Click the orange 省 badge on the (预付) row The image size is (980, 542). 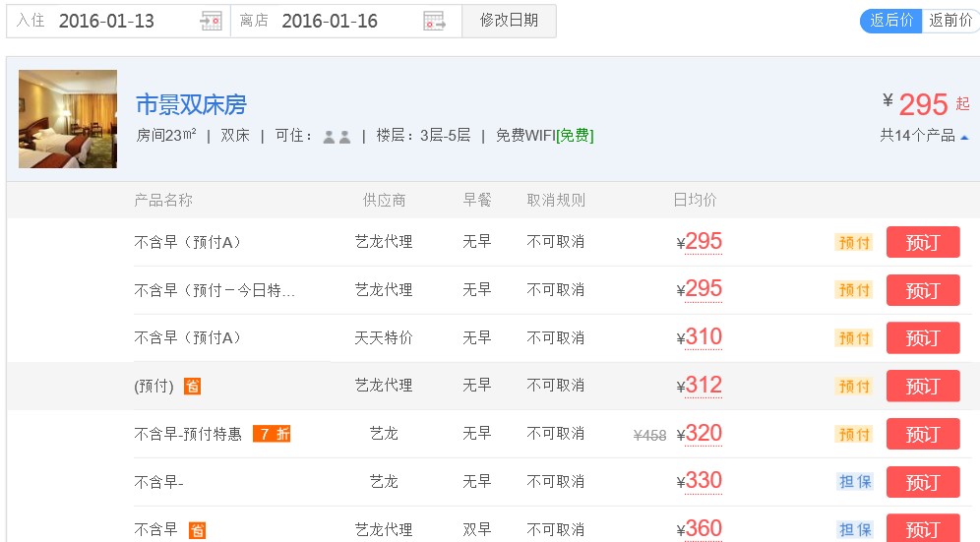[193, 387]
